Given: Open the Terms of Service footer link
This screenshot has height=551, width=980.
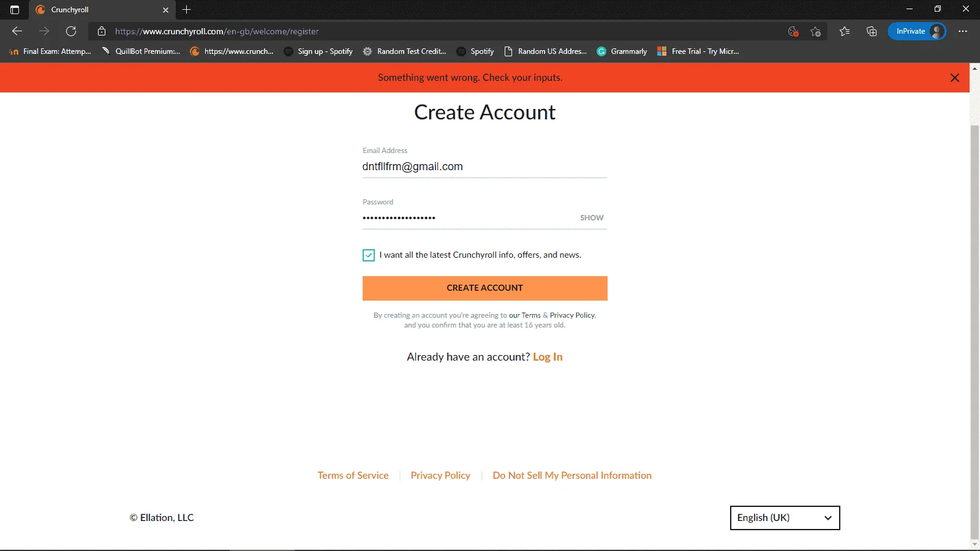Looking at the screenshot, I should click(x=353, y=476).
